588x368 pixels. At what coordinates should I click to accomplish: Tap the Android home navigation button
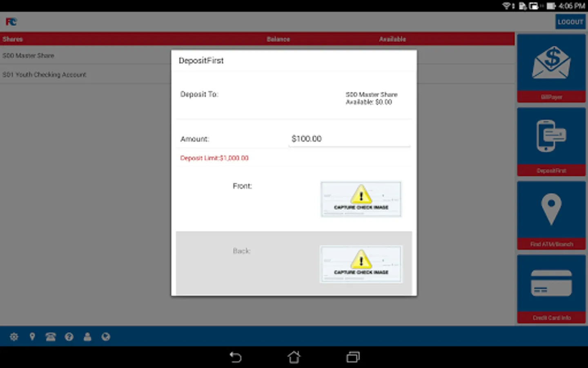294,357
